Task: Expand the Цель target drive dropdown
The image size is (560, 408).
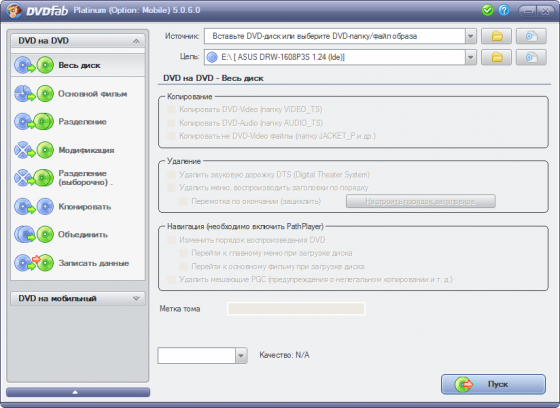Action: 471,57
